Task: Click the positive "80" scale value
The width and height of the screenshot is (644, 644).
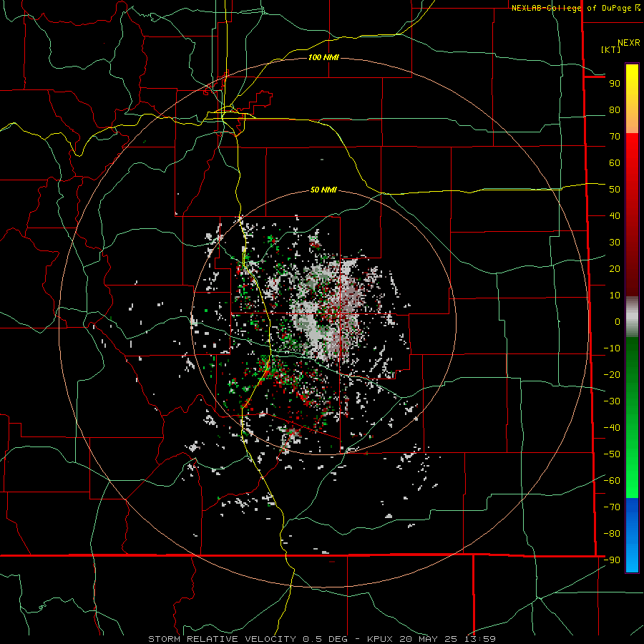Action: (615, 110)
